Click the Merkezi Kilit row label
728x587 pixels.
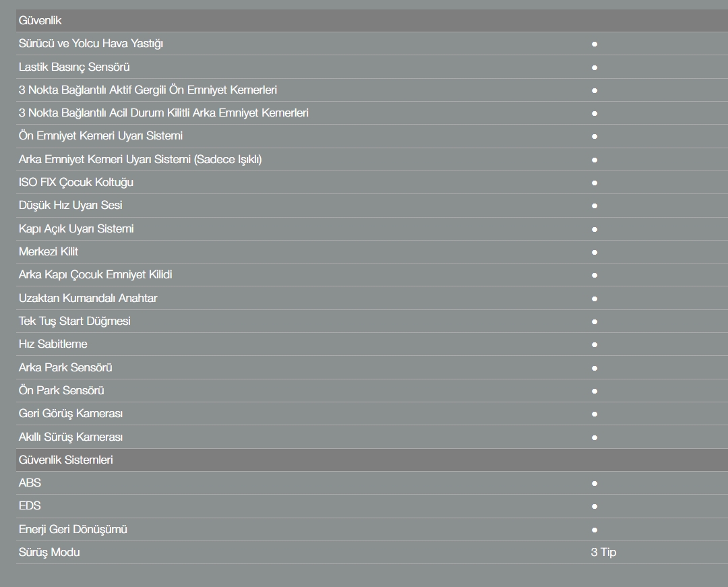(x=49, y=251)
